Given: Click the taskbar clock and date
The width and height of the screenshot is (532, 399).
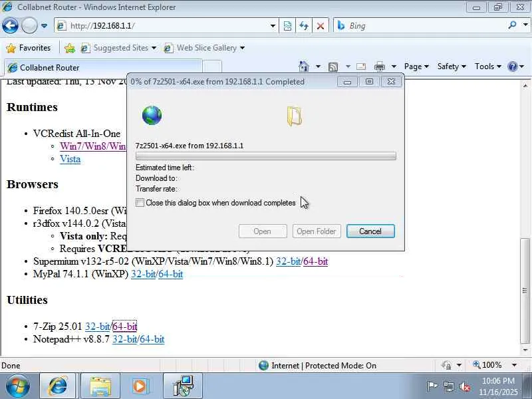Looking at the screenshot, I should pyautogui.click(x=498, y=386).
